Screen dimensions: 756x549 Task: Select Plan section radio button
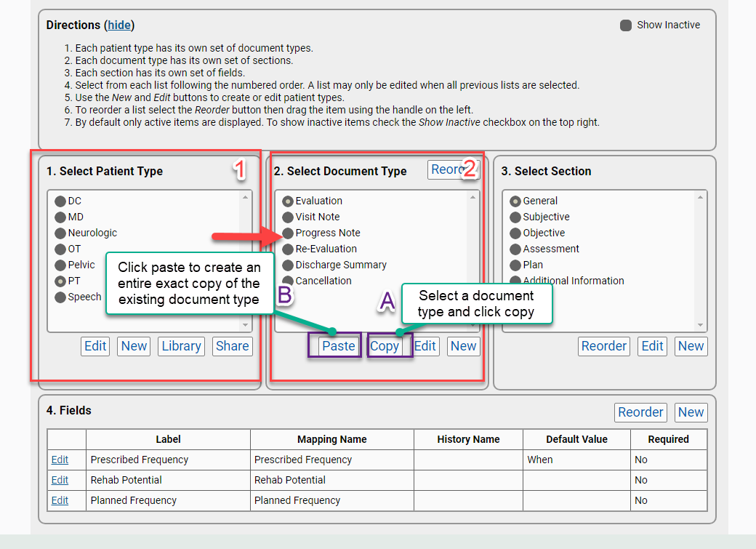(x=515, y=265)
